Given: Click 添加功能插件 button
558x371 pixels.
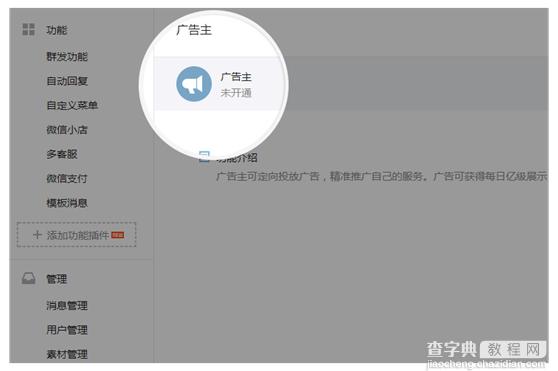Looking at the screenshot, I should pyautogui.click(x=76, y=235).
